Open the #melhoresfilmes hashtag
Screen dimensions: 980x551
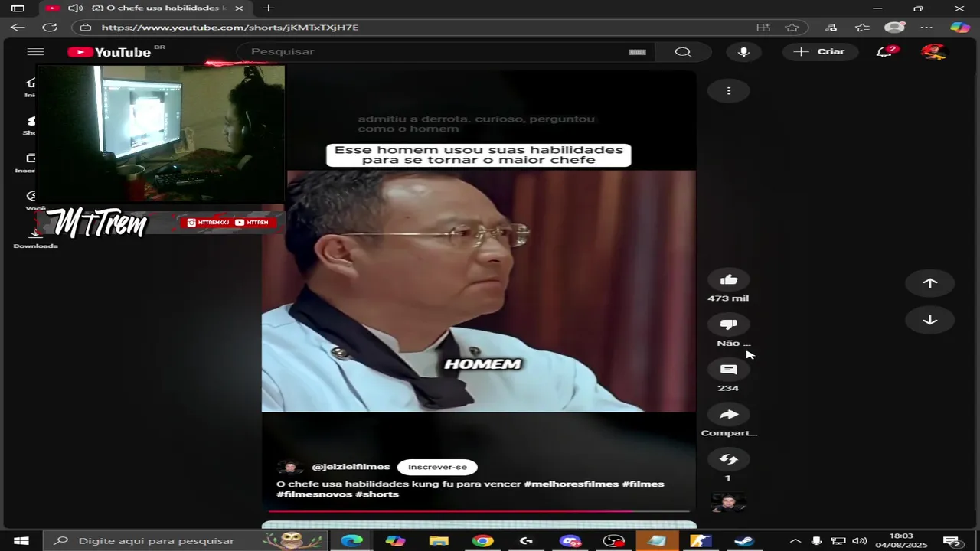571,484
